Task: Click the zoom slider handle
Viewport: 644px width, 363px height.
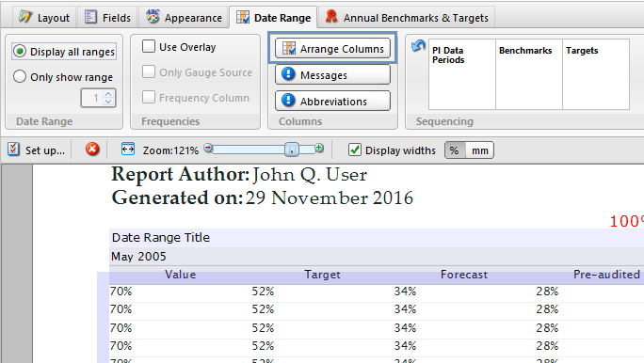Action: tap(292, 150)
